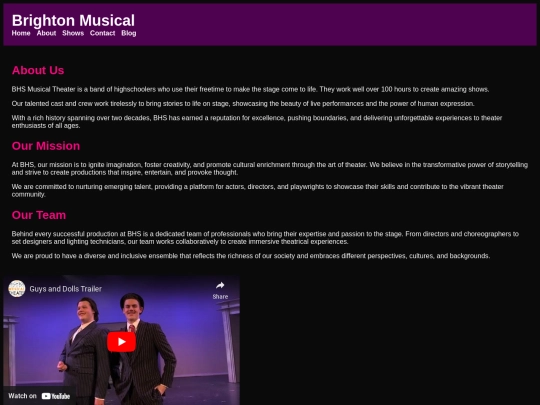Click the Guys and Dolls Trailer title
The width and height of the screenshot is (540, 405).
click(x=65, y=289)
